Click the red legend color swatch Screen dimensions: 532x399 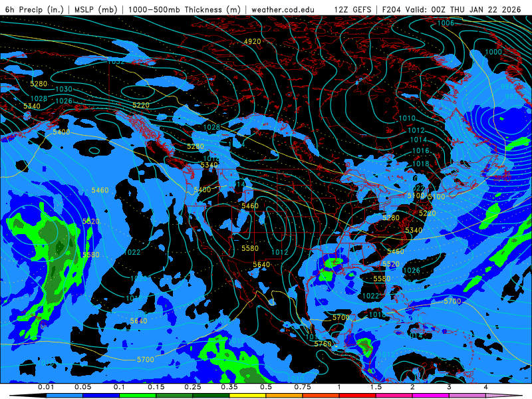click(358, 396)
